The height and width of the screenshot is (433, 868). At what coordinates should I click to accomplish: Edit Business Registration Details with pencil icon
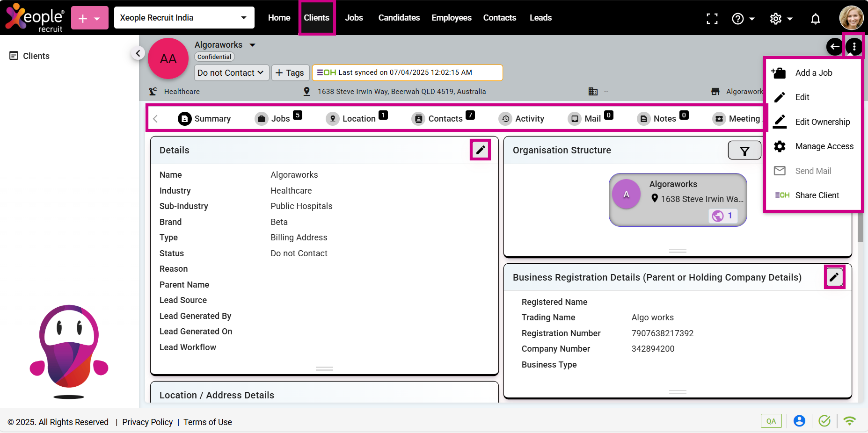click(834, 277)
